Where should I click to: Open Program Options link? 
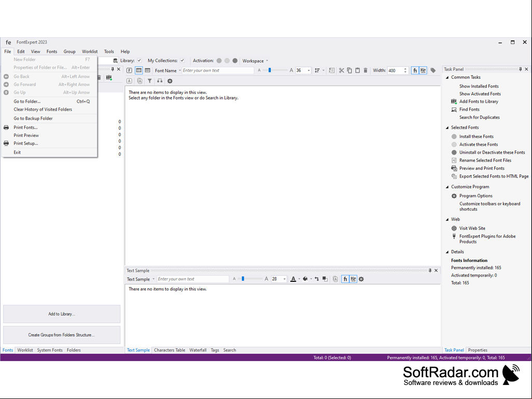(476, 196)
